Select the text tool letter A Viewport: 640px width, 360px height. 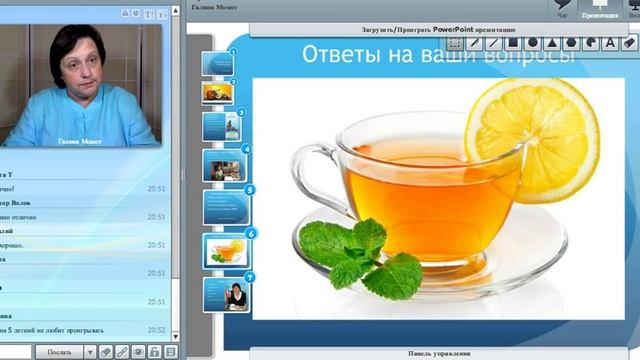coord(610,43)
